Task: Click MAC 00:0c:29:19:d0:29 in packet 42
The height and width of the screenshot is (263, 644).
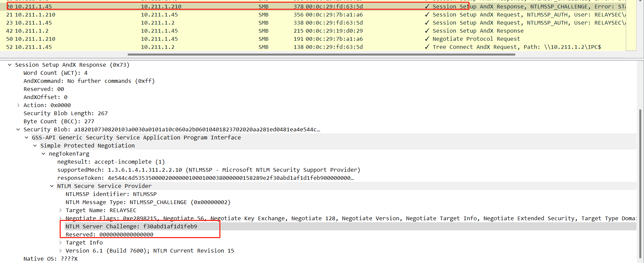Action: (334, 31)
